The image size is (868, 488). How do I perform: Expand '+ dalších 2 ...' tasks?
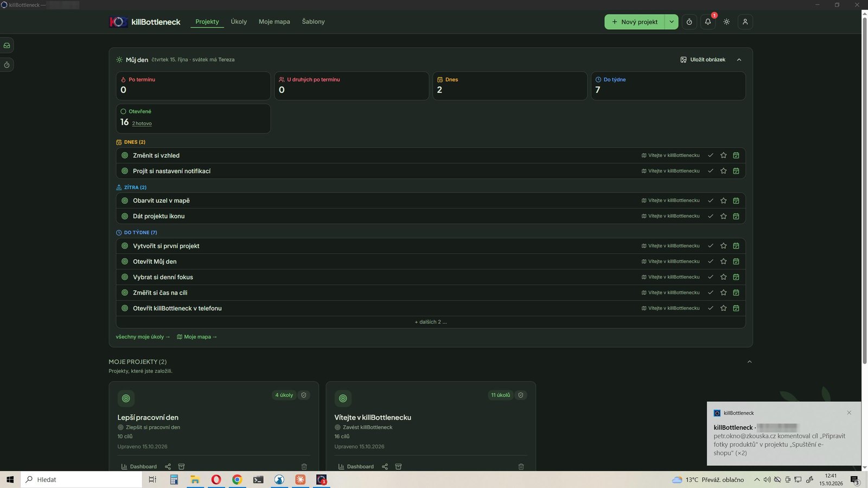pyautogui.click(x=431, y=322)
